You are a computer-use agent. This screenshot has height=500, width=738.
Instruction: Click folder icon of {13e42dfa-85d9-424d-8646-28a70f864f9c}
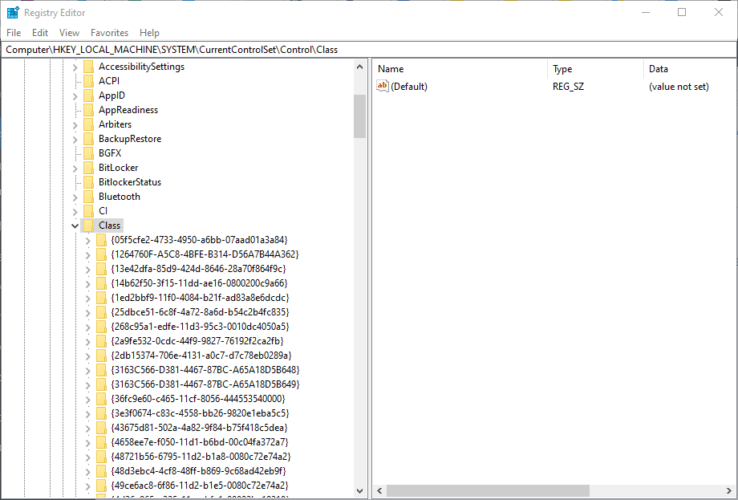point(101,269)
